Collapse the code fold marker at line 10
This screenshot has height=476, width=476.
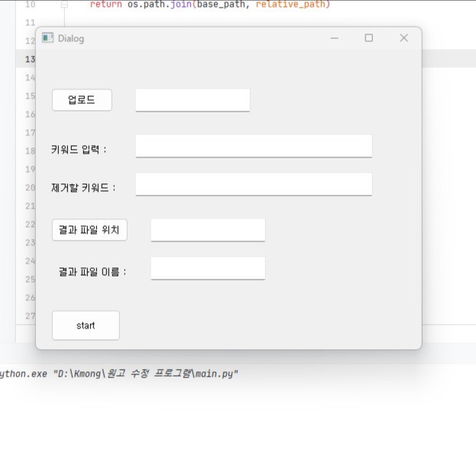[64, 5]
